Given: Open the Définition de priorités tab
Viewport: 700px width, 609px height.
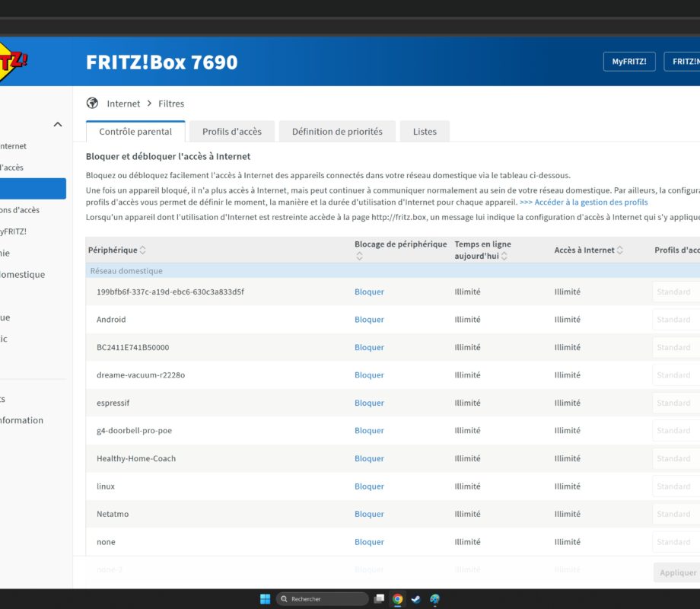Looking at the screenshot, I should [337, 132].
